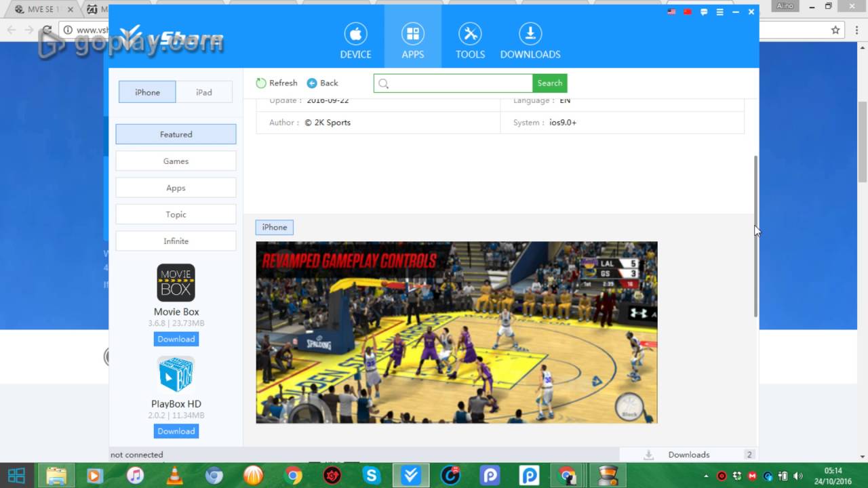868x488 pixels.
Task: Switch language with the China flag icon
Action: [x=688, y=12]
